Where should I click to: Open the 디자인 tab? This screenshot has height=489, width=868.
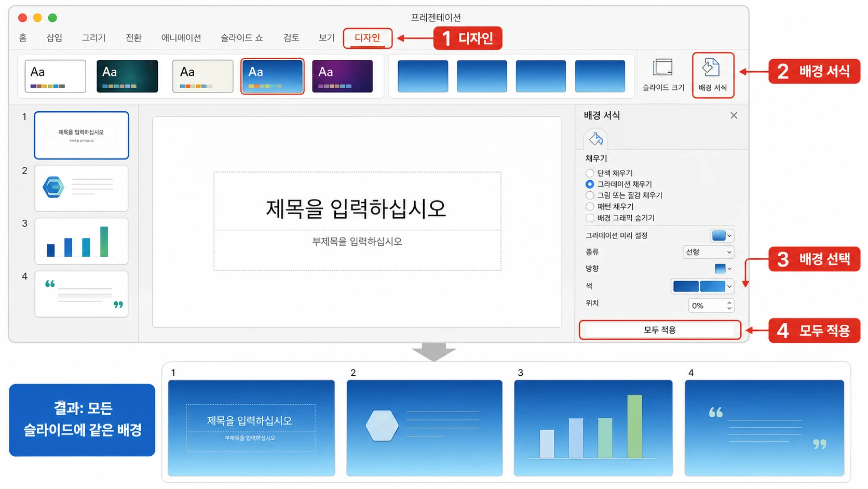pyautogui.click(x=367, y=38)
